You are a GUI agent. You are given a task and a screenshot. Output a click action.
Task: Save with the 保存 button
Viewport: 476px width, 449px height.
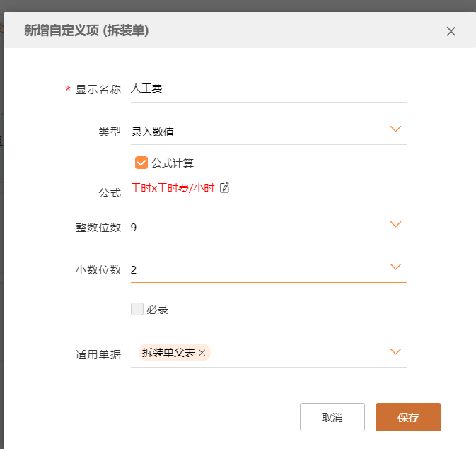[x=408, y=417]
